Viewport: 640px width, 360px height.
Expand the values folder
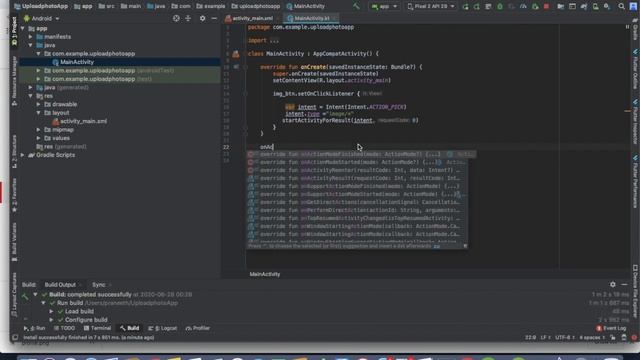tap(38, 138)
